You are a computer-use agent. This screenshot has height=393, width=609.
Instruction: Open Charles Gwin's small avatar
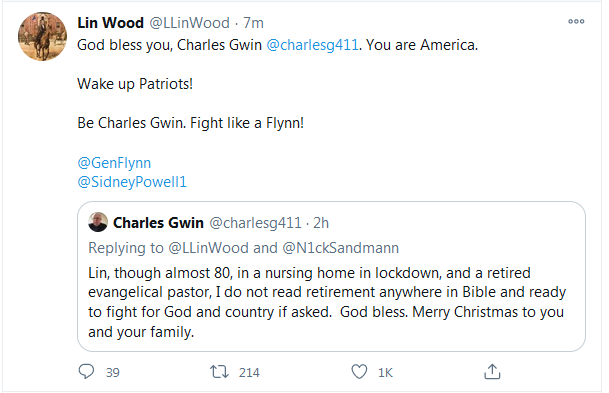tap(98, 223)
